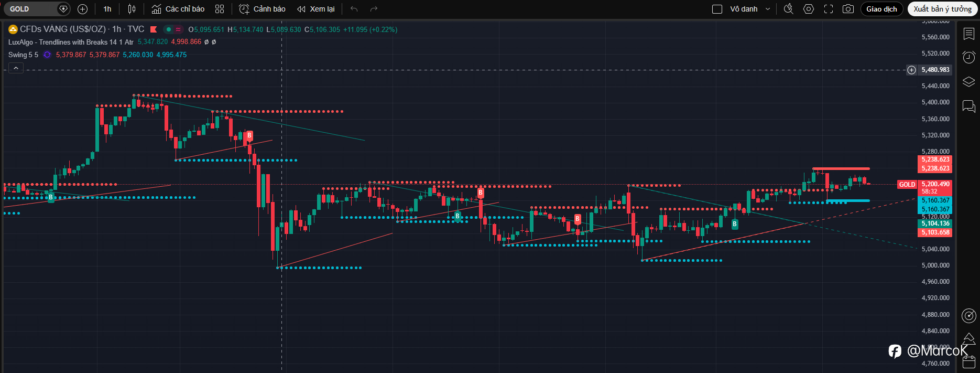Open the indicator templates grid icon
The width and height of the screenshot is (980, 373).
220,9
